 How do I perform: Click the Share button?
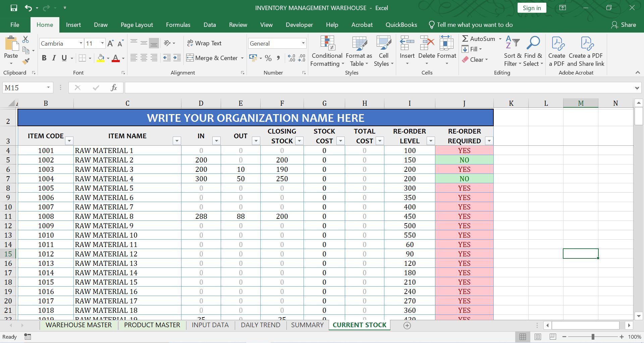coord(624,25)
